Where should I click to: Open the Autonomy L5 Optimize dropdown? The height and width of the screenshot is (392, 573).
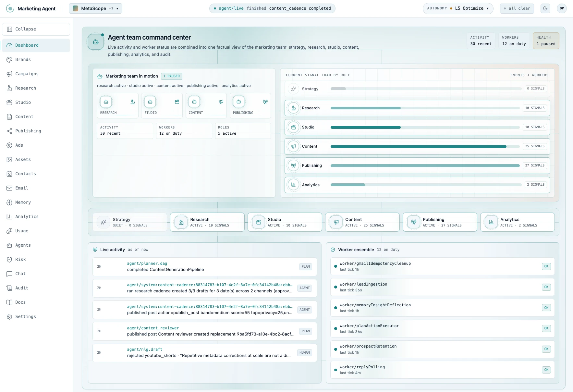458,8
